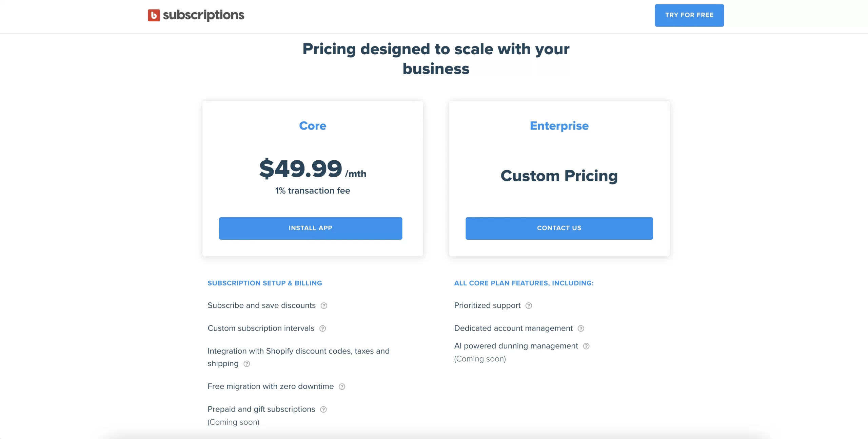868x439 pixels.
Task: Click help icon for AI powered dunning management
Action: pos(586,346)
